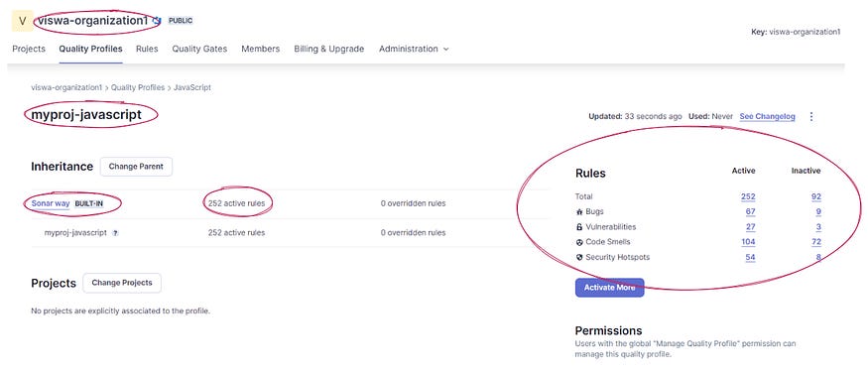Click 'Updated: 33 seconds ago' text

[635, 117]
